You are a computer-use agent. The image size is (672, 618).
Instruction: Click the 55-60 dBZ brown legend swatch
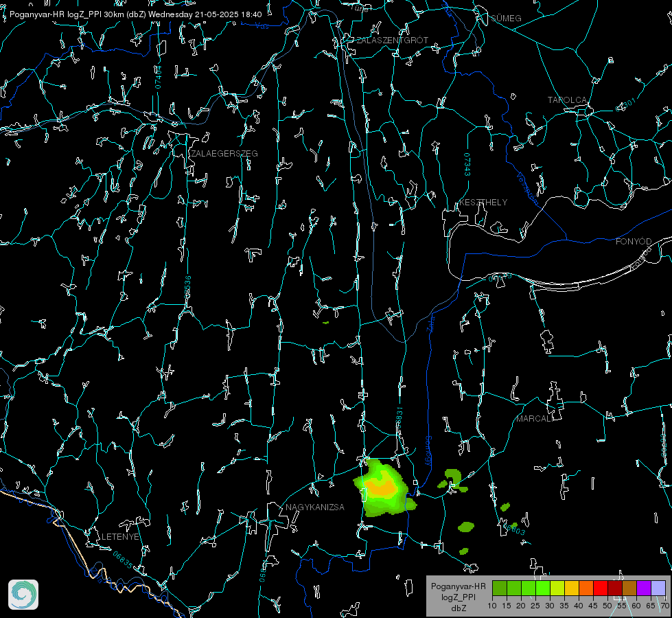(x=629, y=588)
